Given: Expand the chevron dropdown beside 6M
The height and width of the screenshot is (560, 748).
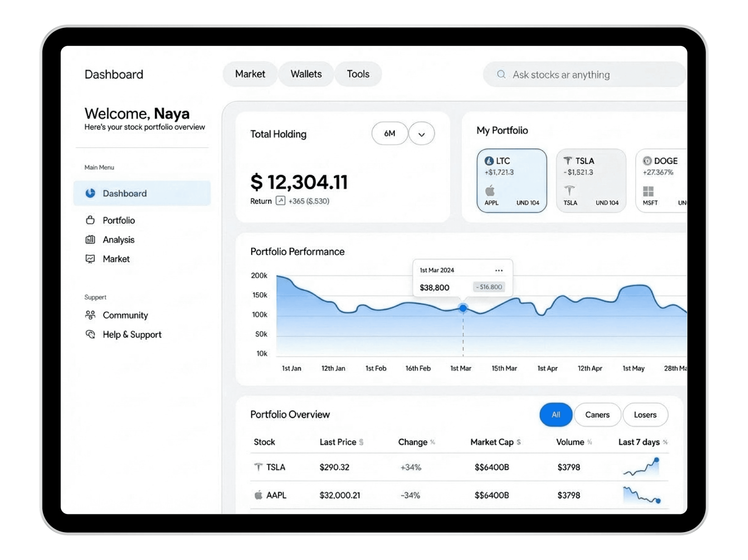Looking at the screenshot, I should [x=421, y=134].
